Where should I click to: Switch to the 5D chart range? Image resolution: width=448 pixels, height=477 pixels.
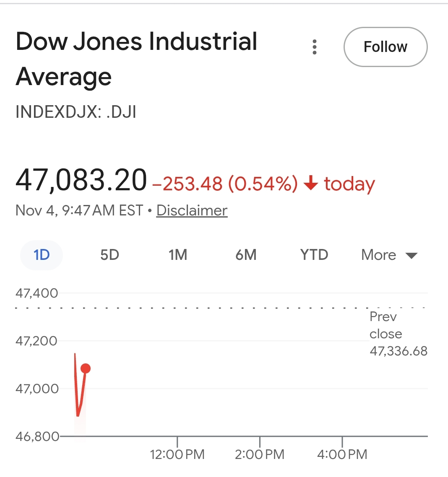109,255
